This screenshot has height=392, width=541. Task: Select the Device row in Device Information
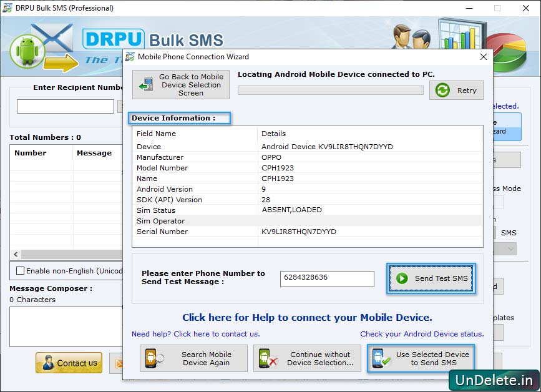308,147
